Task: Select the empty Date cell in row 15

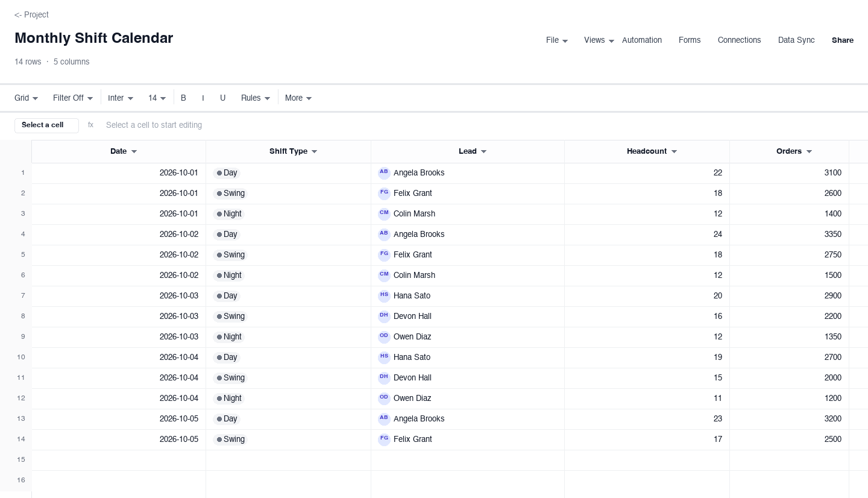Action: click(x=119, y=460)
